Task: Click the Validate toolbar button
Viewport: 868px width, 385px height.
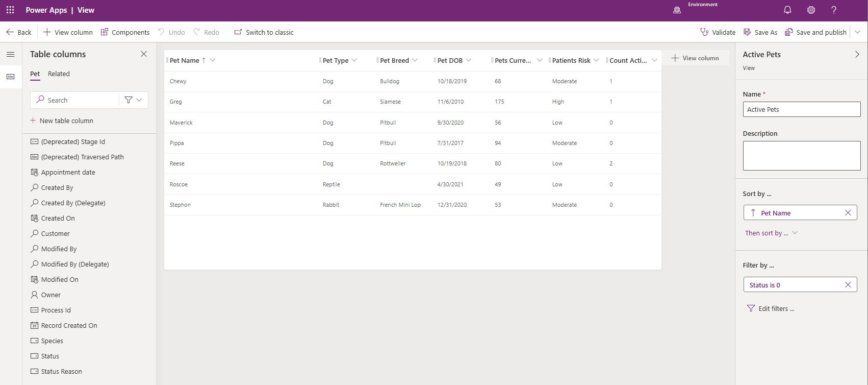Action: click(x=718, y=32)
